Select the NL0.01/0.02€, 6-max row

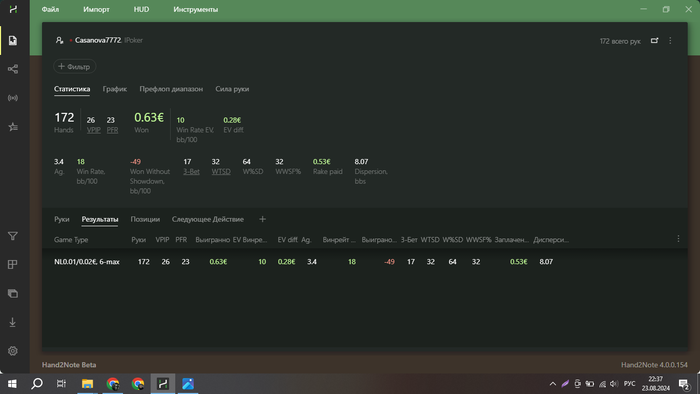[365, 261]
